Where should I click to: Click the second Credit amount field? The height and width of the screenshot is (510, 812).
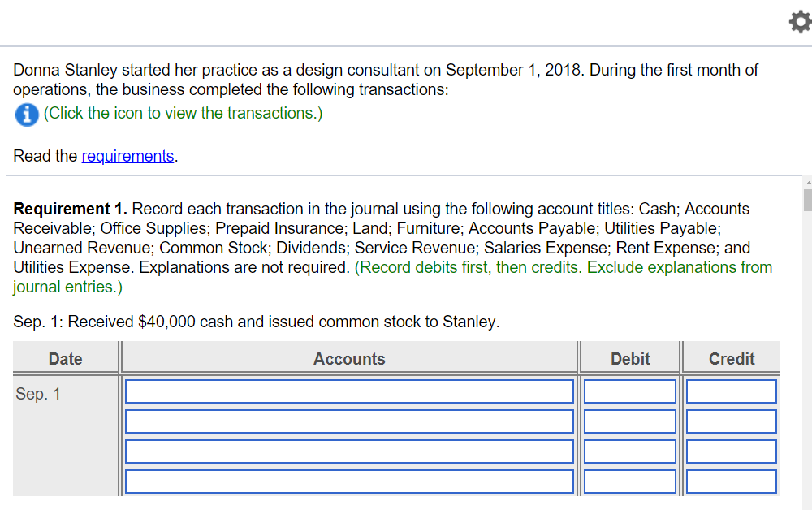coord(731,421)
